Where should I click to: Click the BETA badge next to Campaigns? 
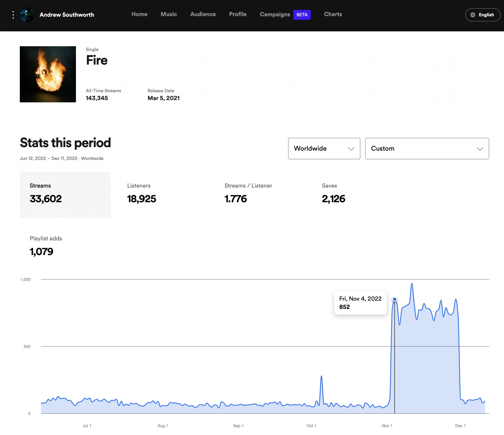pyautogui.click(x=302, y=15)
